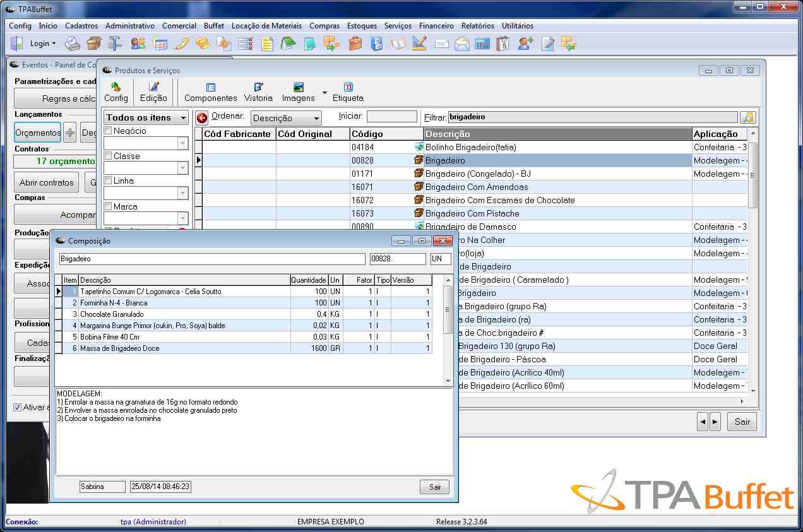The image size is (803, 532).
Task: Expand the Ordenar Descrição dropdown
Action: click(x=315, y=119)
